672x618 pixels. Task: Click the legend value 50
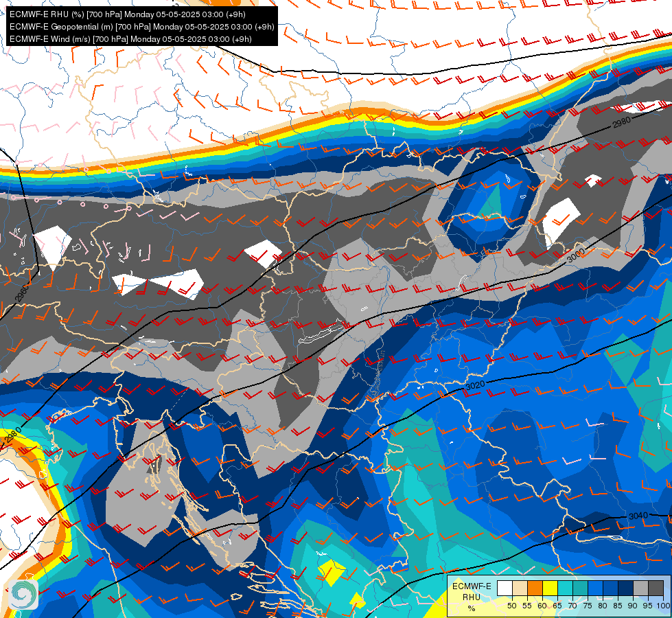pos(511,606)
